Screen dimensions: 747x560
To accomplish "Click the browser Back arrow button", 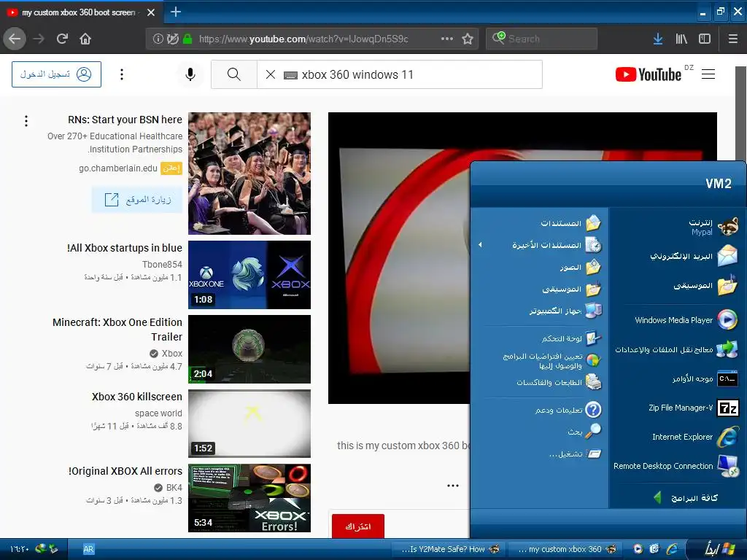I will pyautogui.click(x=15, y=39).
